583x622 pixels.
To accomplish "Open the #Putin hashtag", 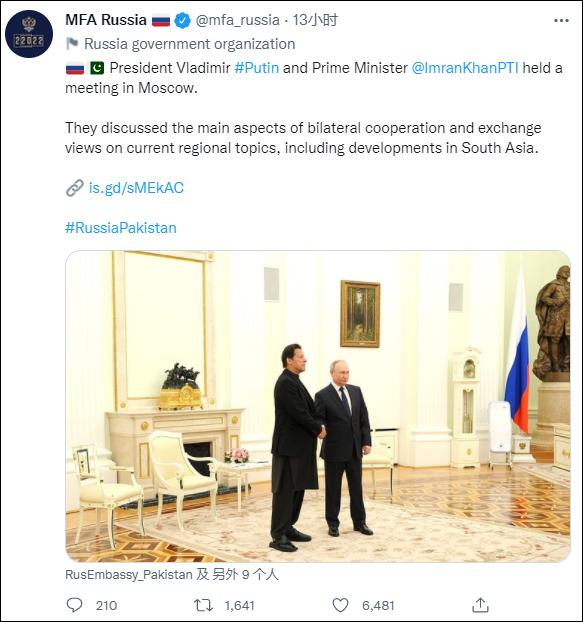I will [x=257, y=68].
